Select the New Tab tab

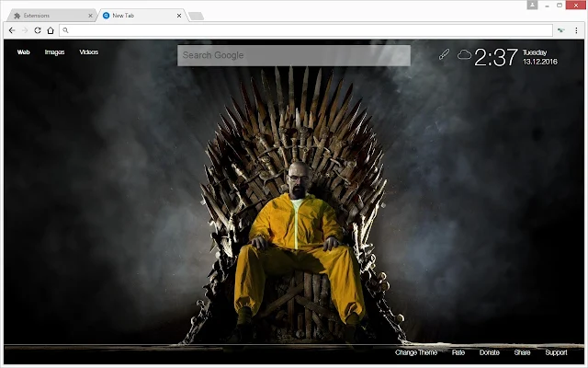click(x=141, y=16)
